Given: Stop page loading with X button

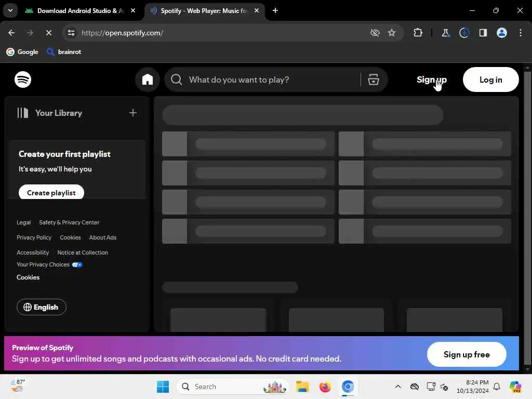Looking at the screenshot, I should tap(48, 33).
